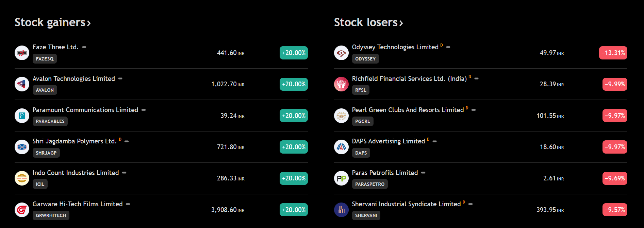
Task: Click Odyssey's −13.31% change badge
Action: 613,53
